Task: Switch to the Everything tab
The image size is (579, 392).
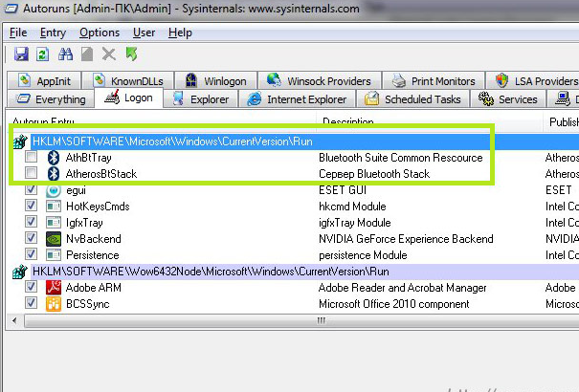Action: tap(51, 99)
